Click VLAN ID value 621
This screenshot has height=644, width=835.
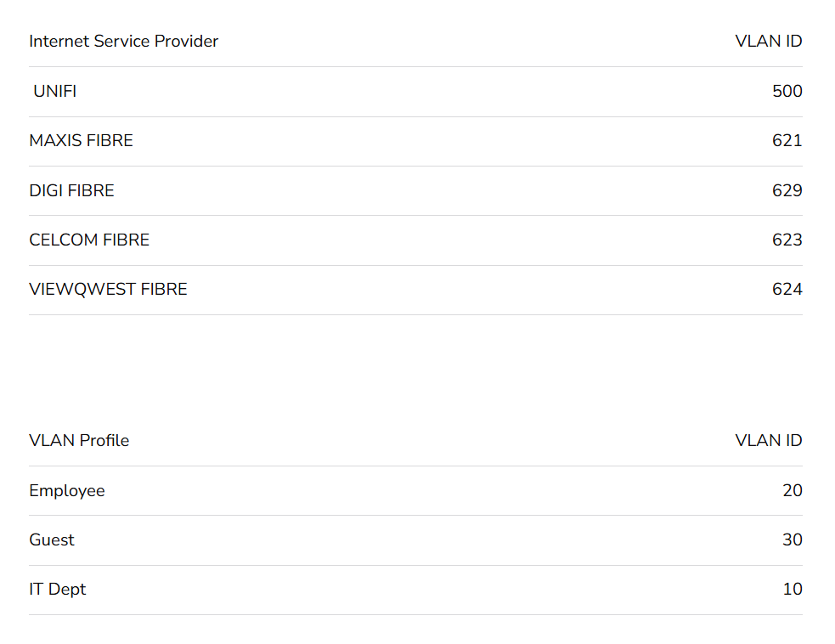click(x=787, y=141)
